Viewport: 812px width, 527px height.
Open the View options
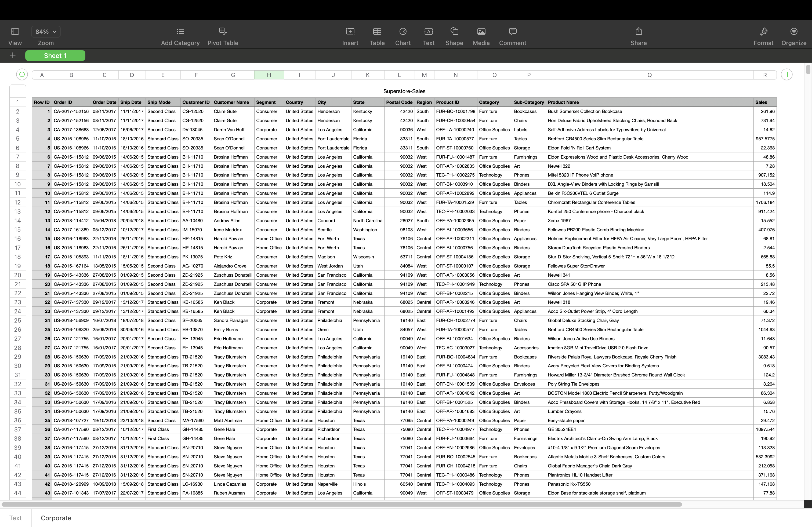tap(15, 36)
